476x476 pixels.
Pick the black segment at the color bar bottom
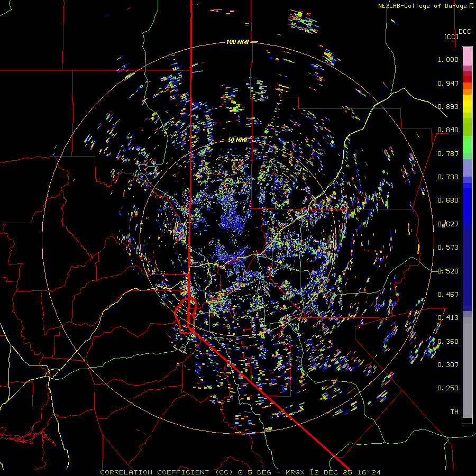coord(467,420)
